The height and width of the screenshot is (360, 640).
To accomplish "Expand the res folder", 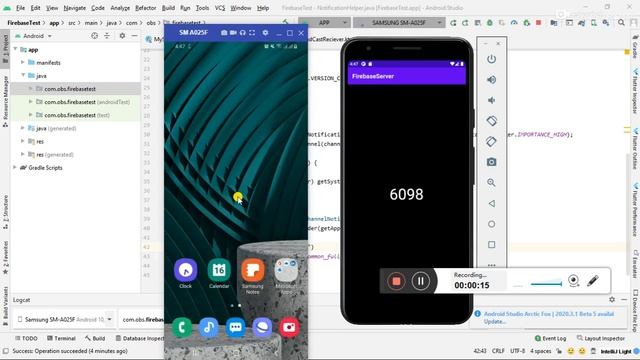I will click(23, 141).
